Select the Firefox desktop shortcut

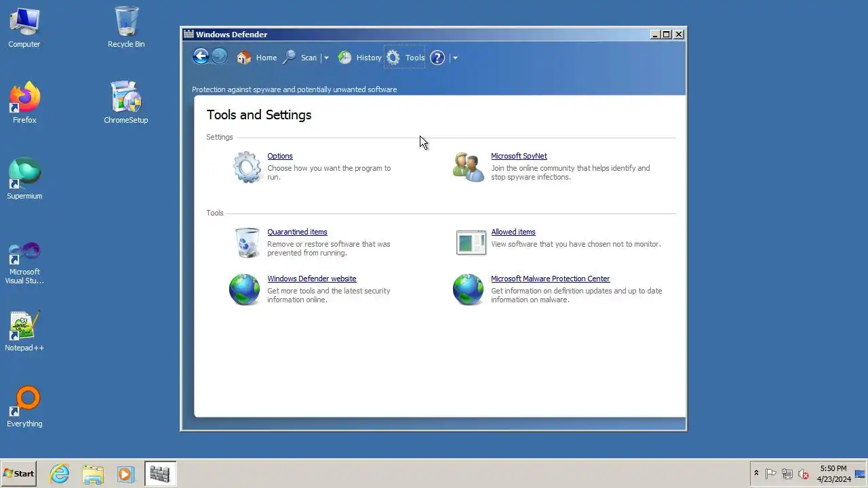pyautogui.click(x=24, y=103)
